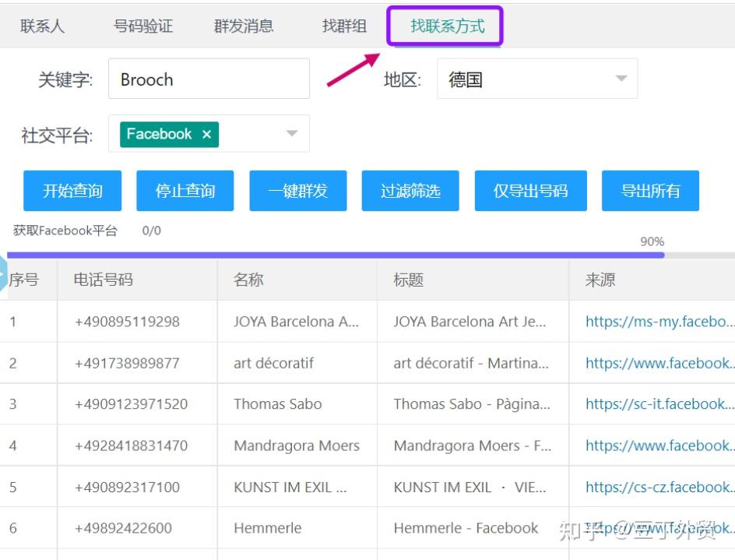735x560 pixels.
Task: Click the 0/0 counter text
Action: [x=151, y=231]
